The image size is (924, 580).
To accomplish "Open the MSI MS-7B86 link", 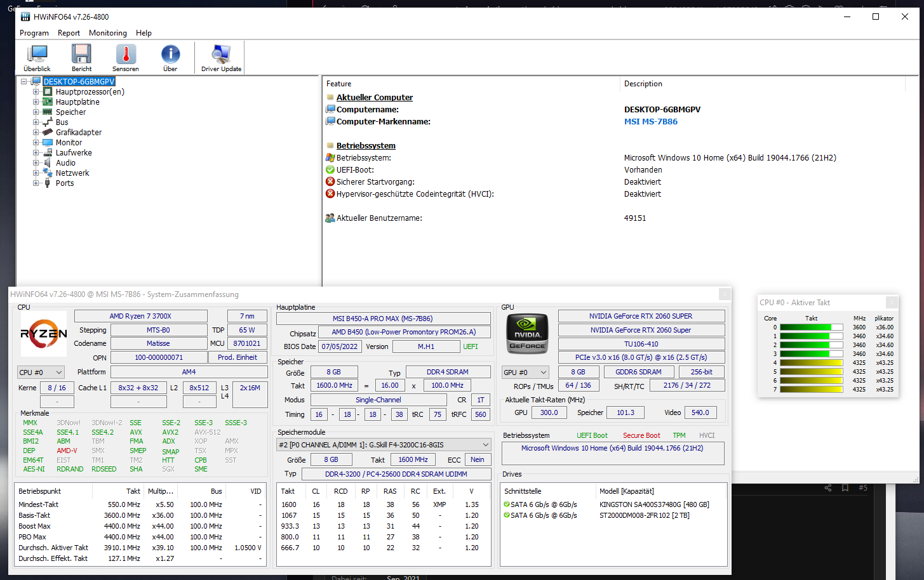I will 651,122.
